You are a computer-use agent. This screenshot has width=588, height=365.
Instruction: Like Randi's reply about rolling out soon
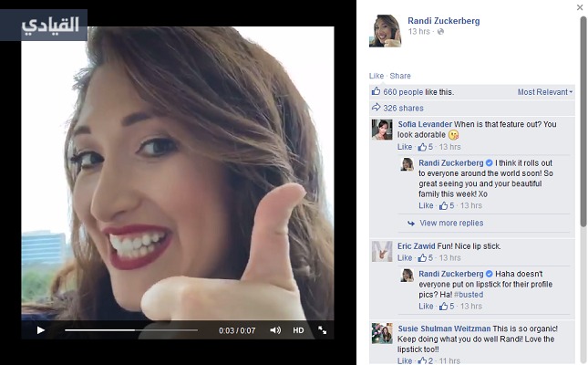pos(426,205)
